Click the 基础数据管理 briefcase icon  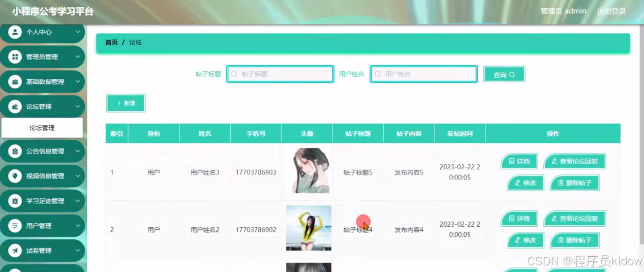point(15,81)
